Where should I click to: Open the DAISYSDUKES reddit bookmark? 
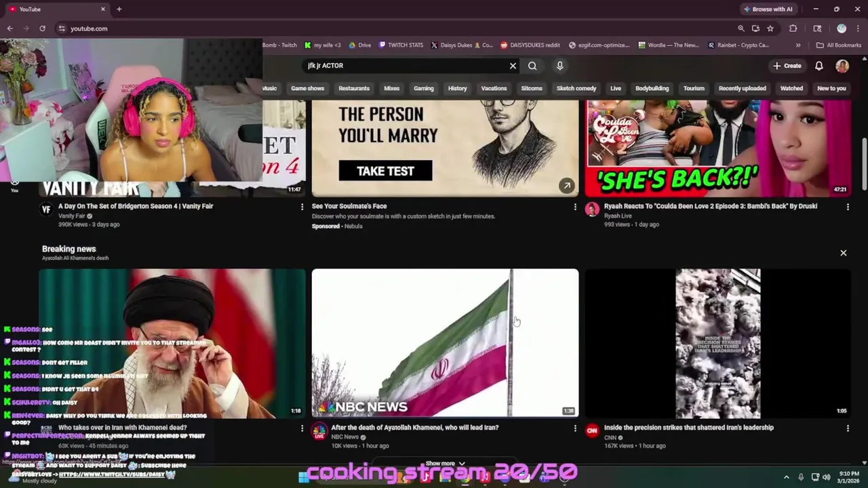[530, 45]
